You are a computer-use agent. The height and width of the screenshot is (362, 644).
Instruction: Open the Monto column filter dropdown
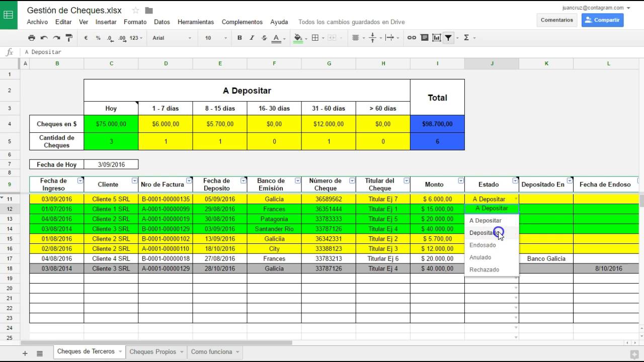[461, 180]
